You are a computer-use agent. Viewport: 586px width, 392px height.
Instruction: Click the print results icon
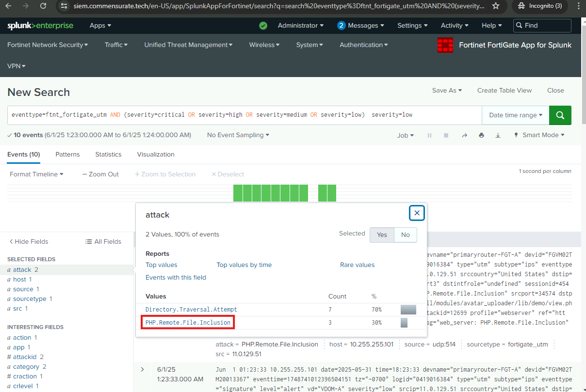[481, 136]
